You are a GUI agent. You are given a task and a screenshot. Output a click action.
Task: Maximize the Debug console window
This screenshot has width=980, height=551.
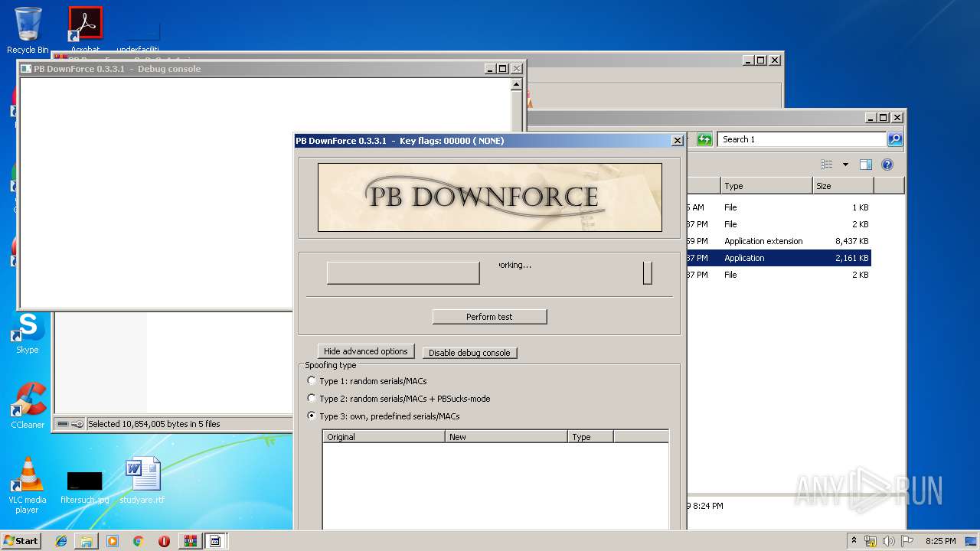503,69
